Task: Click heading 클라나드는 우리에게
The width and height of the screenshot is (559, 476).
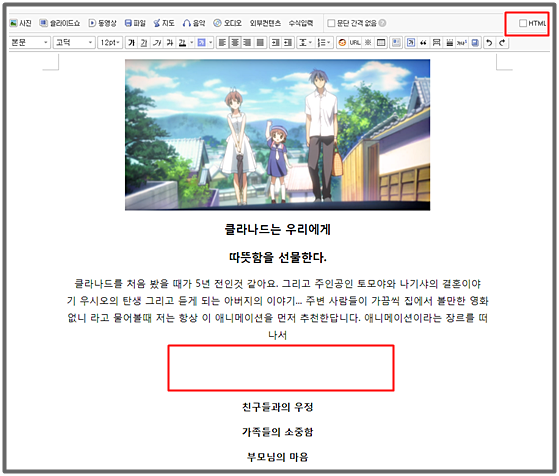Action: coord(277,229)
